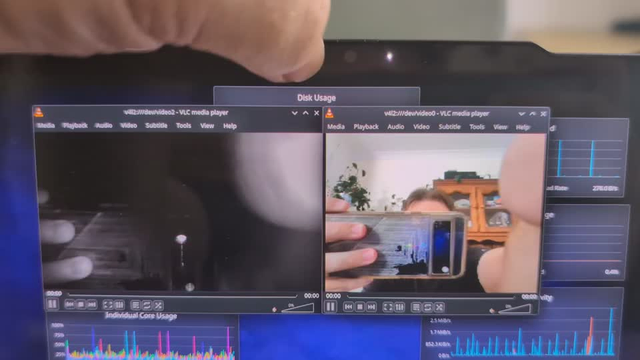640x360 pixels.
Task: Open Tools menu in video0 VLC window
Action: point(477,127)
